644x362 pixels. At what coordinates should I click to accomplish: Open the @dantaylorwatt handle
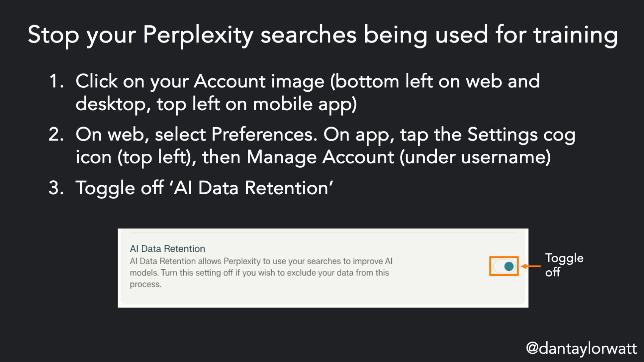pos(581,348)
